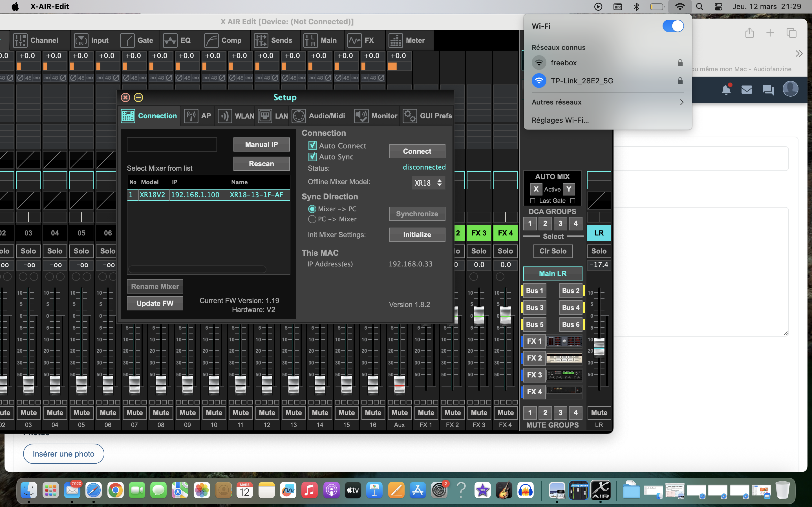812x507 pixels.
Task: Open the Sends section icon
Action: coord(261,40)
